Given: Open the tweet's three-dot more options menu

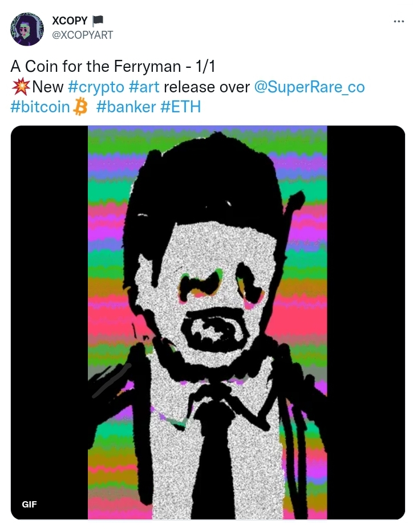Looking at the screenshot, I should pyautogui.click(x=399, y=22).
